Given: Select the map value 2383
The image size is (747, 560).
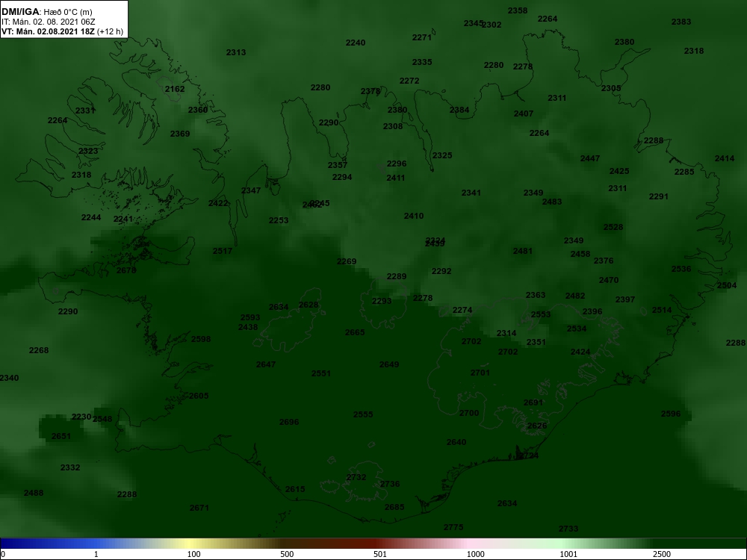Looking at the screenshot, I should pyautogui.click(x=681, y=22).
